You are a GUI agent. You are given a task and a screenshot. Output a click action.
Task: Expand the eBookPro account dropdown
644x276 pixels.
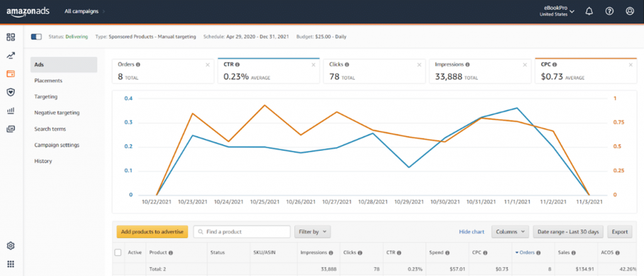(557, 11)
